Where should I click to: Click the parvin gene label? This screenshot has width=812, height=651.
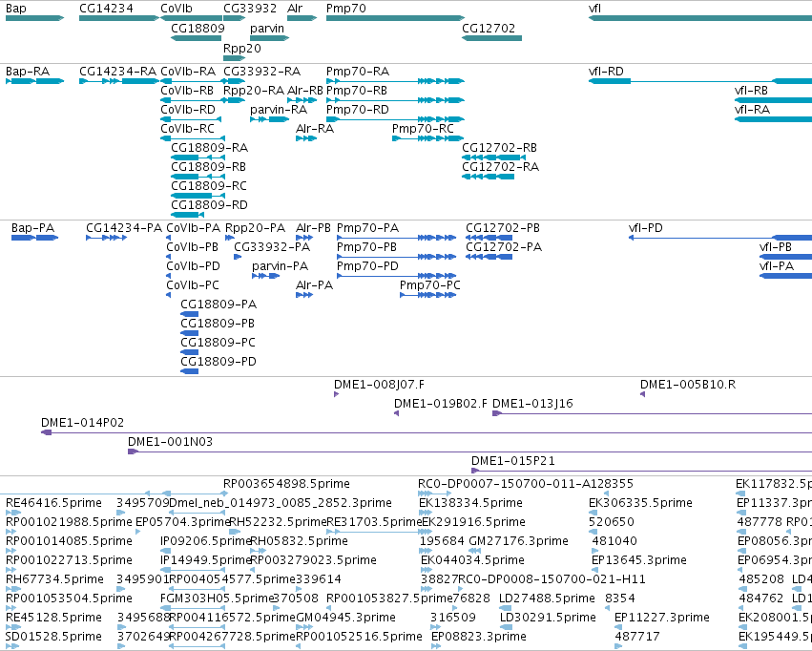pos(267,28)
